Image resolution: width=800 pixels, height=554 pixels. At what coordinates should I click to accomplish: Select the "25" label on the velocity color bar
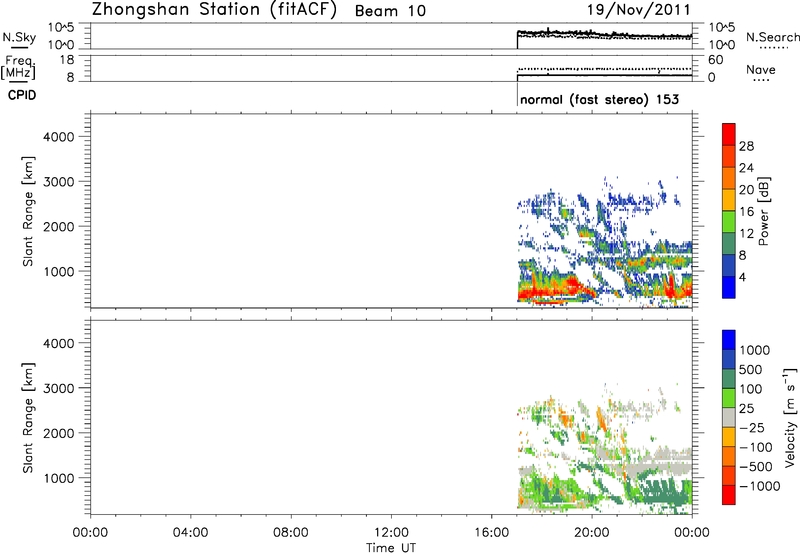[746, 409]
